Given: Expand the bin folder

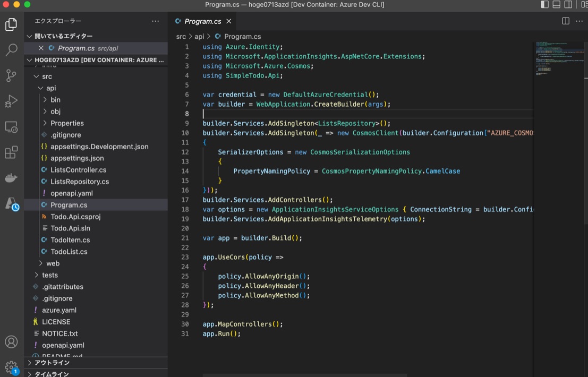Looking at the screenshot, I should 55,99.
